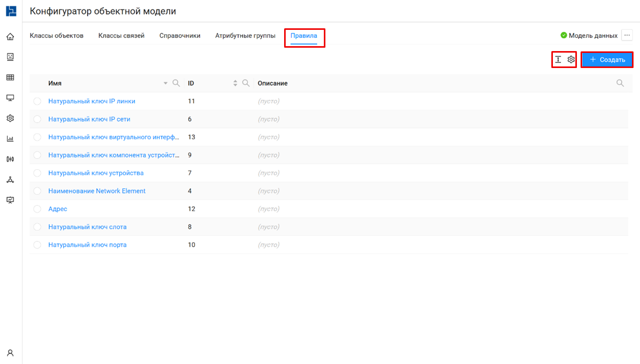Screen dimensions: 640x364
Task: Select radio button for Адрес row
Action: coord(37,209)
